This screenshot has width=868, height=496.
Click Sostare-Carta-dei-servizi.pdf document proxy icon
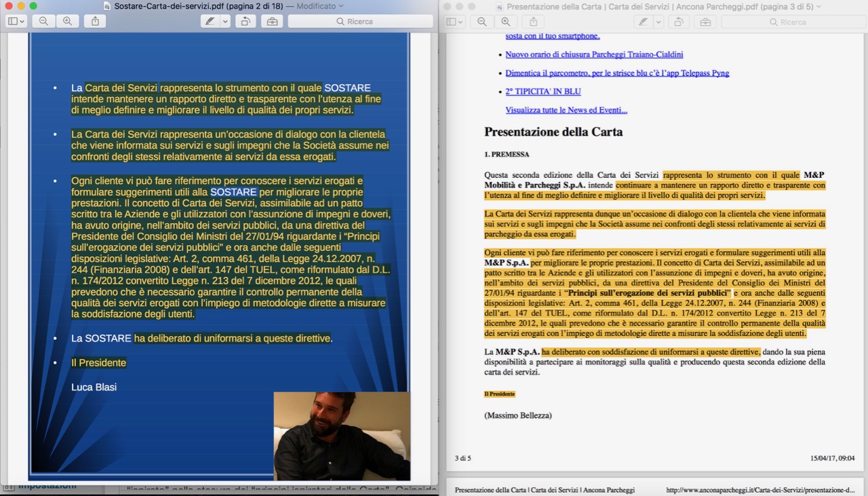point(107,6)
